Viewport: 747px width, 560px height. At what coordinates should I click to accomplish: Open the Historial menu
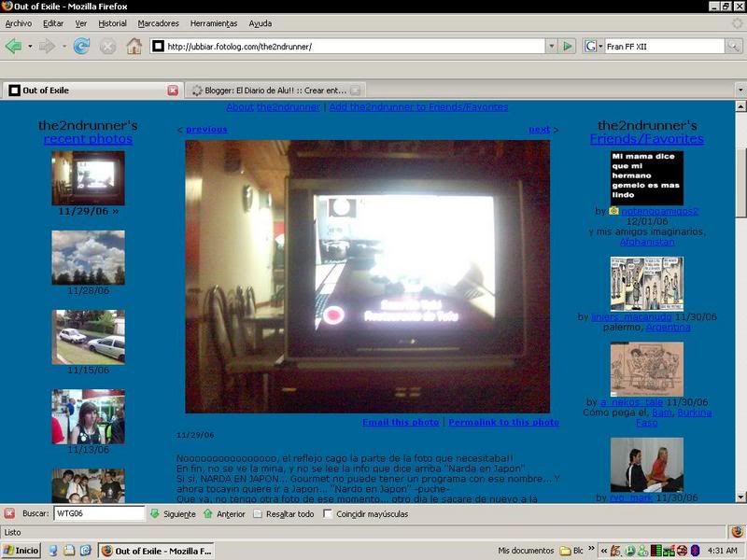[x=112, y=23]
